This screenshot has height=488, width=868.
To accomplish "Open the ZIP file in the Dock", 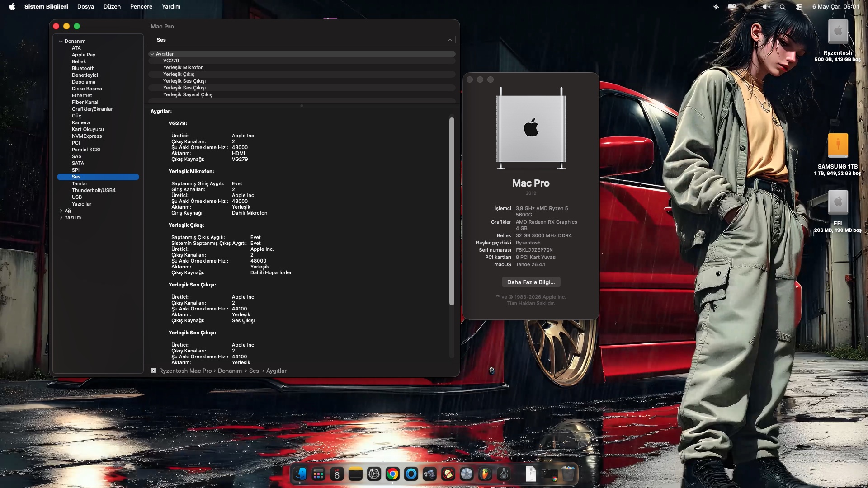I will click(531, 474).
